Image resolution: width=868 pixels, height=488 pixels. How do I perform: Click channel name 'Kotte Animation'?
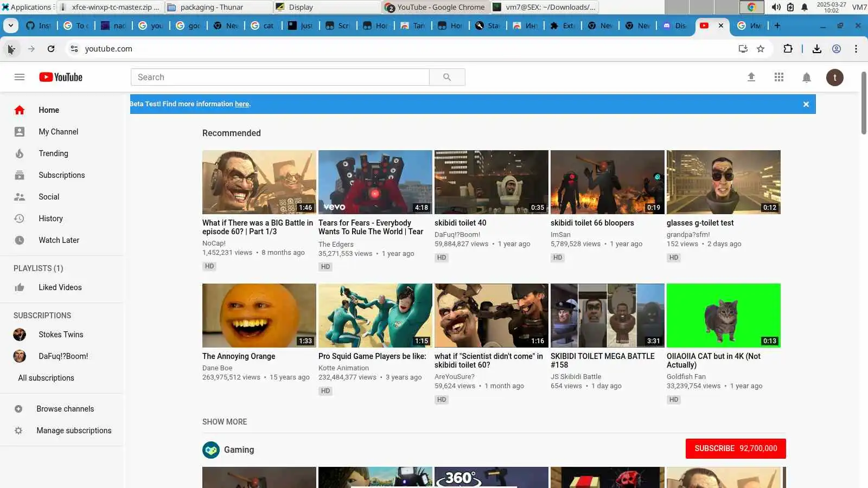tap(343, 368)
